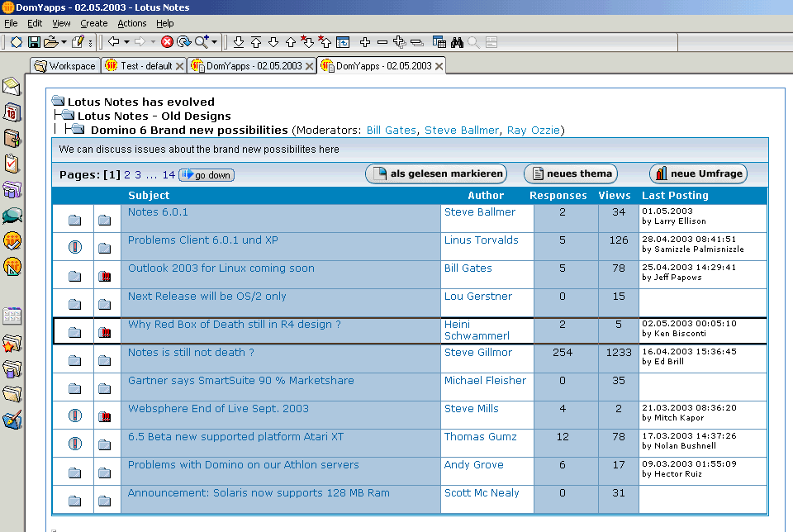Click the Expand All double-plus icon
The height and width of the screenshot is (532, 793).
click(399, 42)
